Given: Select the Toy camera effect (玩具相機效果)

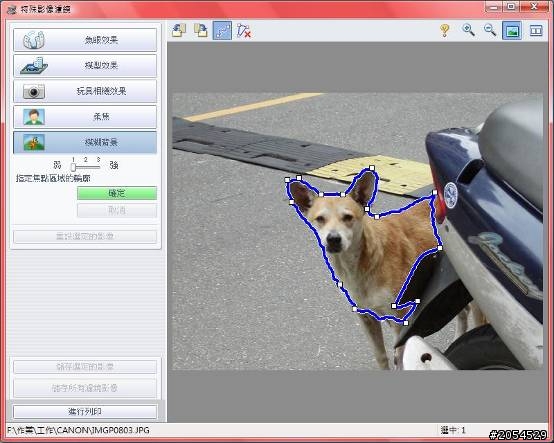Looking at the screenshot, I should (x=85, y=91).
